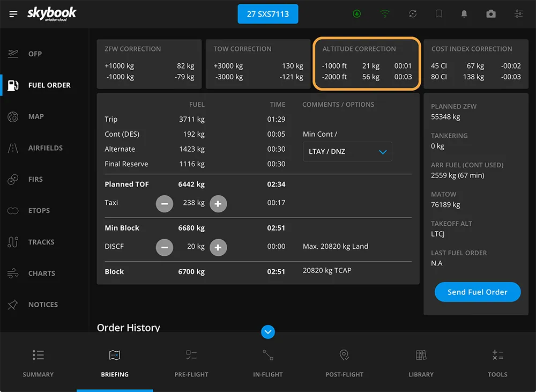Open the settings sliders icon
The width and height of the screenshot is (536, 392).
tap(518, 14)
